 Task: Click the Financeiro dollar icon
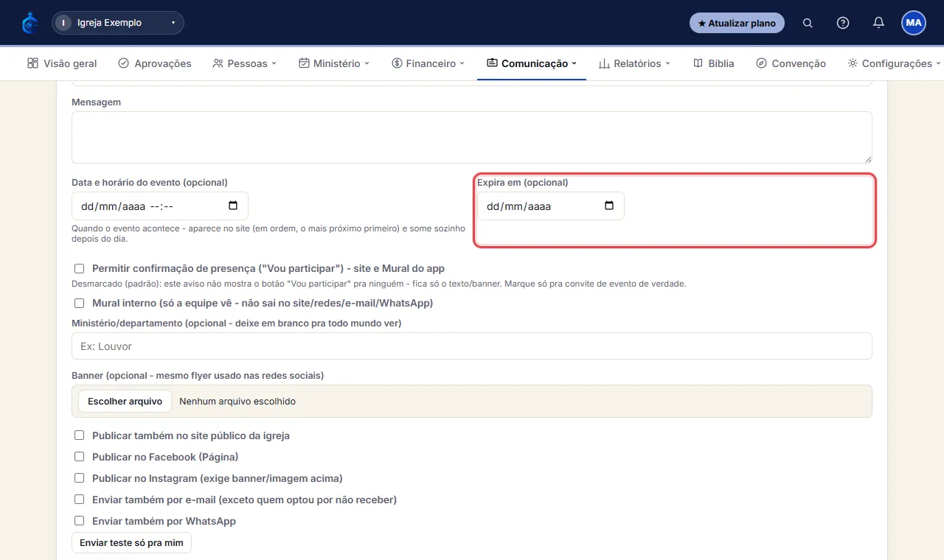397,63
